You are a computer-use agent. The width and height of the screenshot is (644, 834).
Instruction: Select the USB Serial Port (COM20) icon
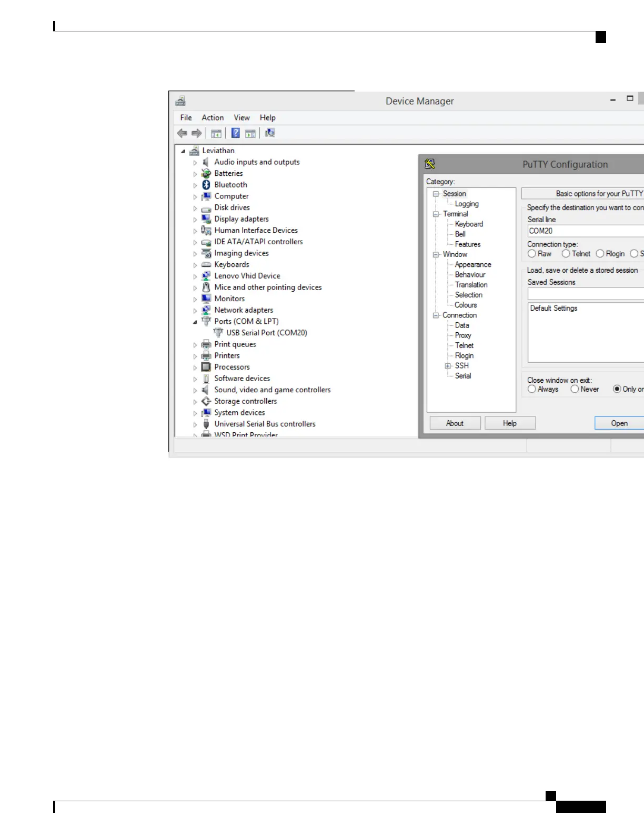click(218, 333)
